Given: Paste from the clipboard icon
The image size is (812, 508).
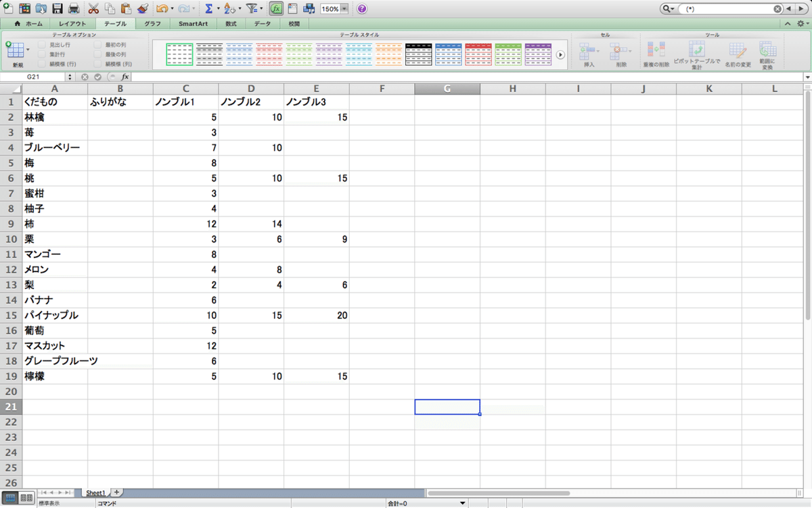Looking at the screenshot, I should (126, 9).
